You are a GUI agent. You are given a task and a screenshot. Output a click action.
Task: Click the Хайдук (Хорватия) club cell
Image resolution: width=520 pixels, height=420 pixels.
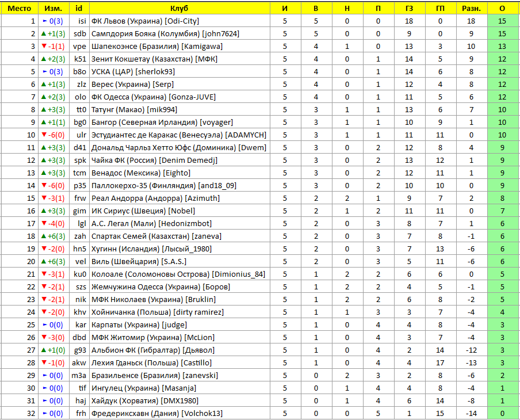coord(179,401)
